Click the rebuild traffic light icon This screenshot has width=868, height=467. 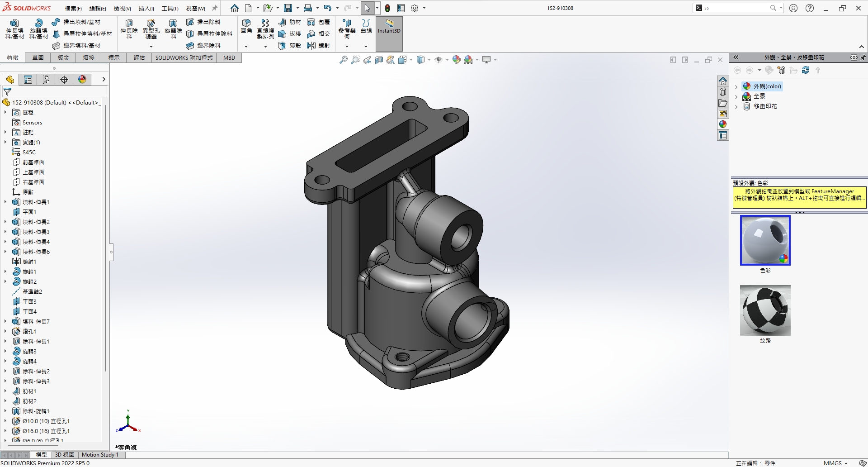[387, 8]
